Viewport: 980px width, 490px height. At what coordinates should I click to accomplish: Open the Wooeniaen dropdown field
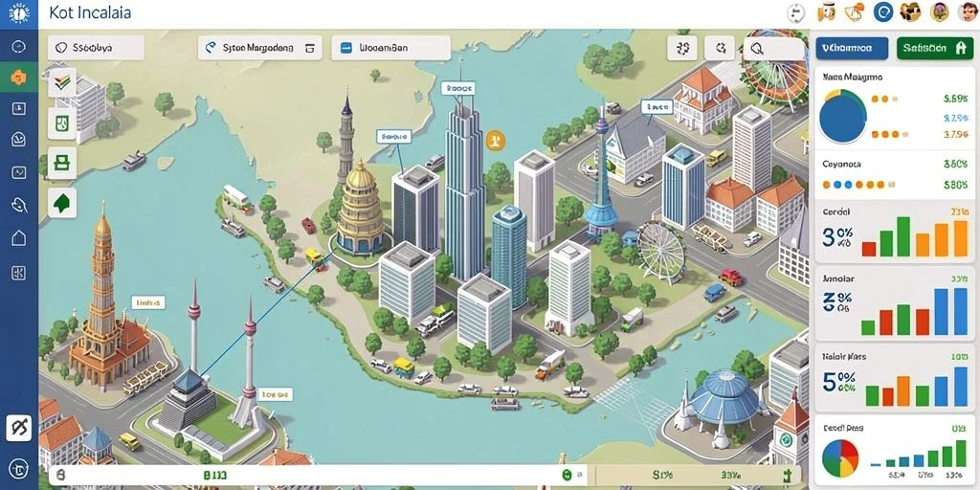[x=390, y=48]
